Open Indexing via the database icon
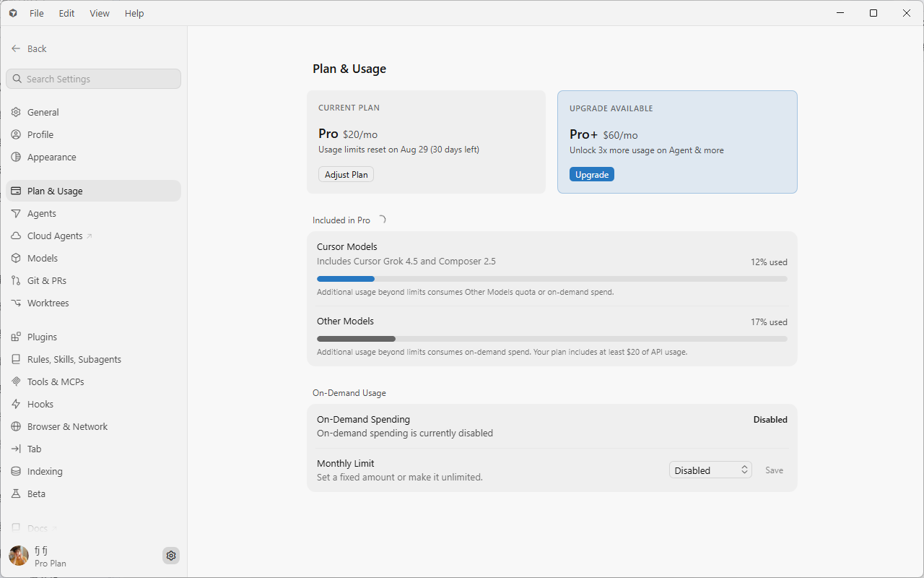This screenshot has width=924, height=578. point(16,471)
